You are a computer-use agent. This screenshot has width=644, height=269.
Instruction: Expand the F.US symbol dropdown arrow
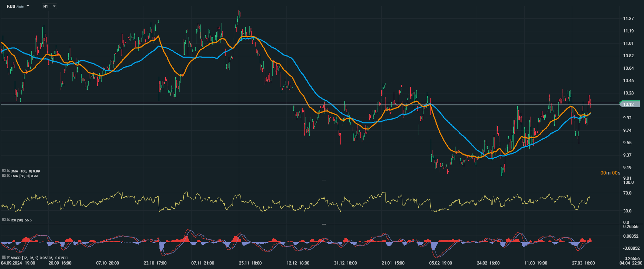[x=28, y=6]
